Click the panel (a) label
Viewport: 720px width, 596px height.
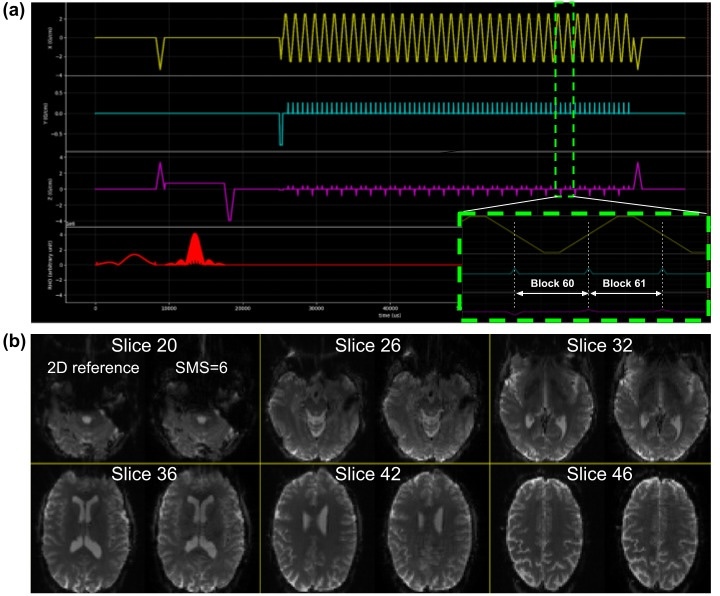click(17, 11)
